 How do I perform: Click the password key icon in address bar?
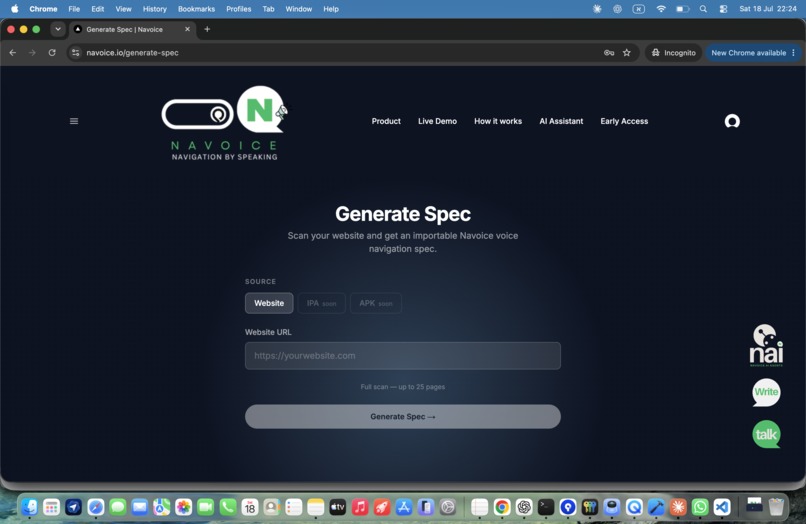click(609, 52)
